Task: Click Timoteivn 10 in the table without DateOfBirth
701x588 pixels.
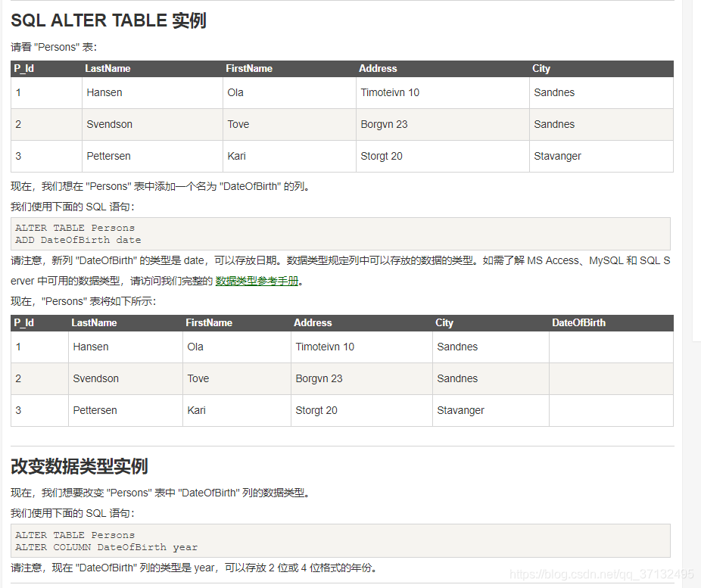Action: pos(390,92)
